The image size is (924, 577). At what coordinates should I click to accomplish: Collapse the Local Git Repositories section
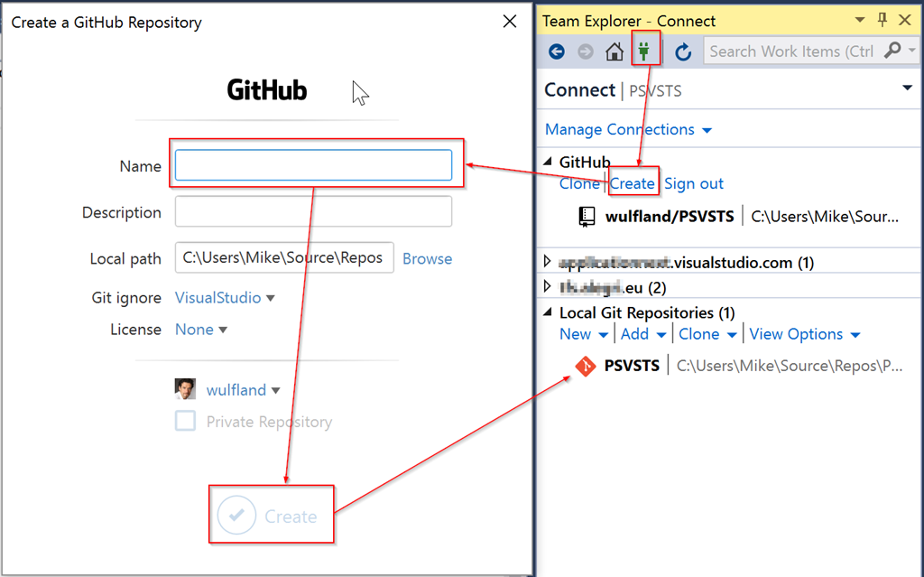[548, 312]
